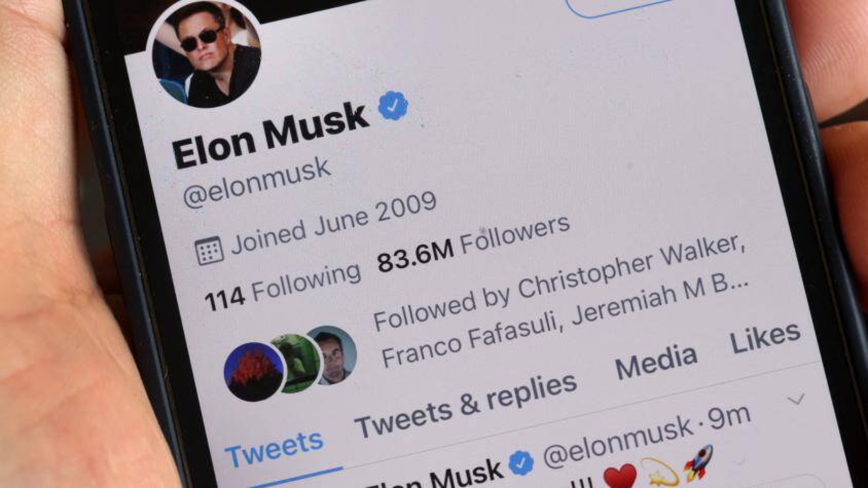The width and height of the screenshot is (868, 488).
Task: Tap the @elonmusk handle under the profile name
Action: coord(256,183)
